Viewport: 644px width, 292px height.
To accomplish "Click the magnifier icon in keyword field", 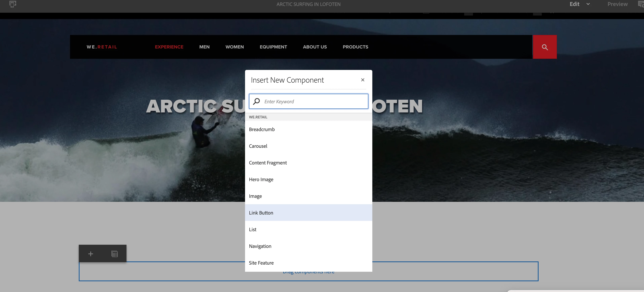I will (256, 102).
